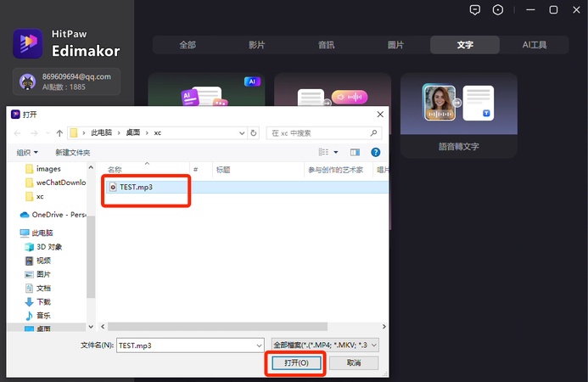Click the 打开(O) button
This screenshot has height=382, width=588.
pos(296,362)
